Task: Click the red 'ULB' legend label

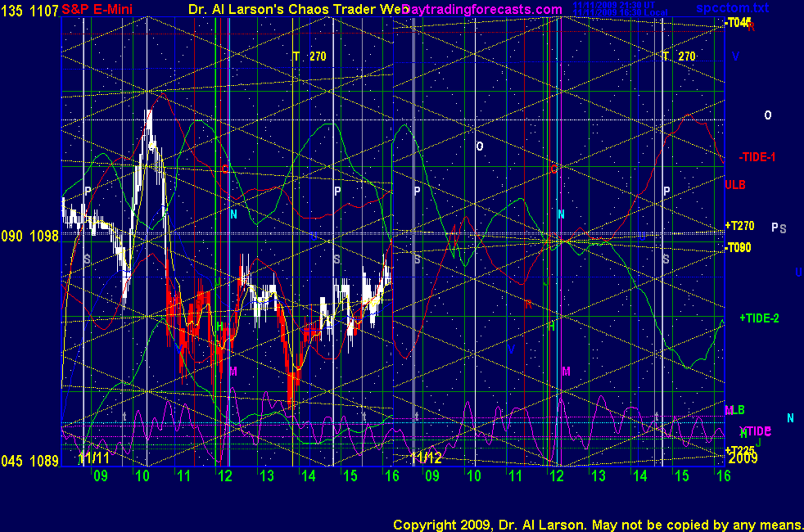Action: pyautogui.click(x=735, y=185)
